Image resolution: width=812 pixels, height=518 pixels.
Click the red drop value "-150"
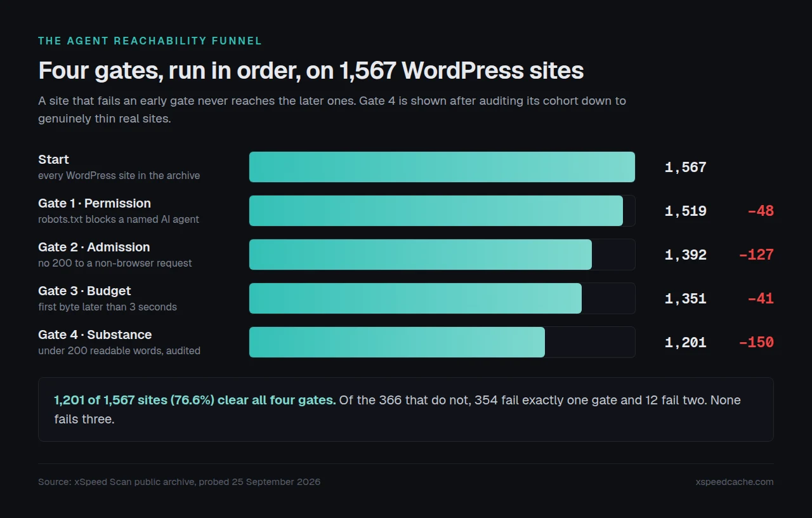756,343
